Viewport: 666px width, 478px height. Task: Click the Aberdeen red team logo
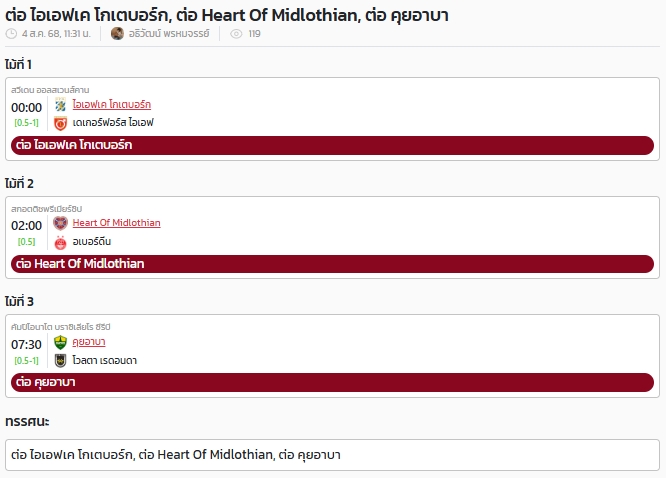[x=60, y=242]
